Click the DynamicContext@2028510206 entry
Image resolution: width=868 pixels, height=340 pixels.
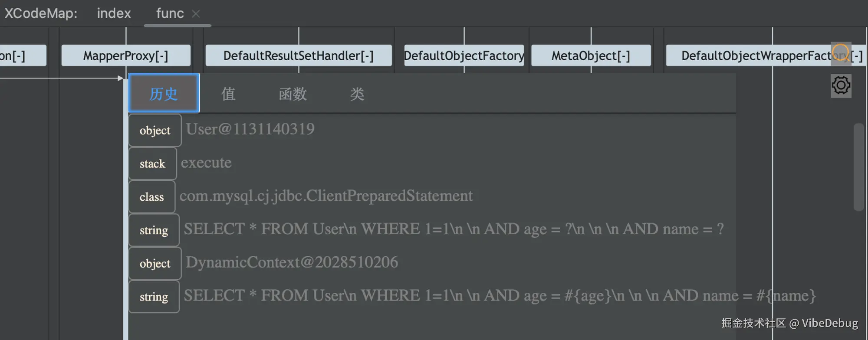point(292,262)
